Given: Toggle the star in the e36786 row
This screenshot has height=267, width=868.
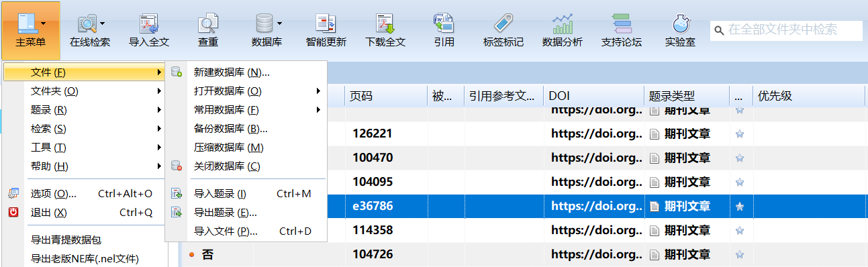Looking at the screenshot, I should (x=740, y=207).
